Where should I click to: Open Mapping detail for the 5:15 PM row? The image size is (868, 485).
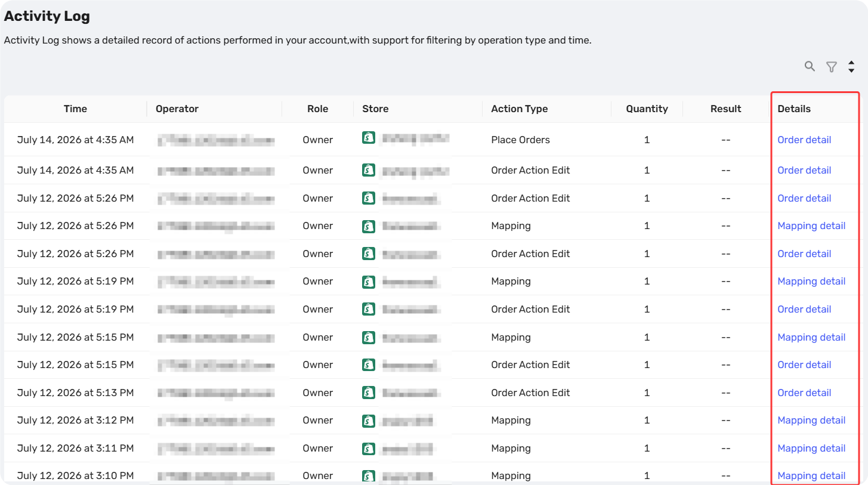click(811, 337)
